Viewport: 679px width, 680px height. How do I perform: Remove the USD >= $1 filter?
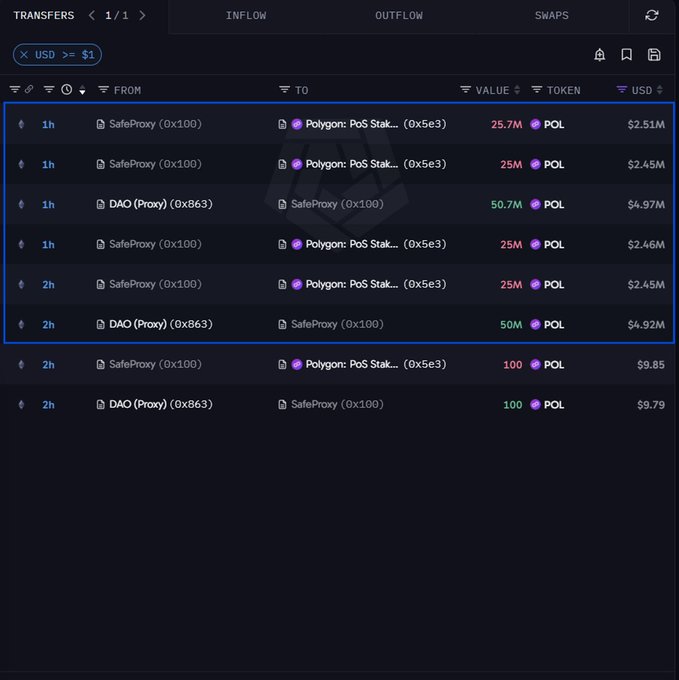click(24, 55)
